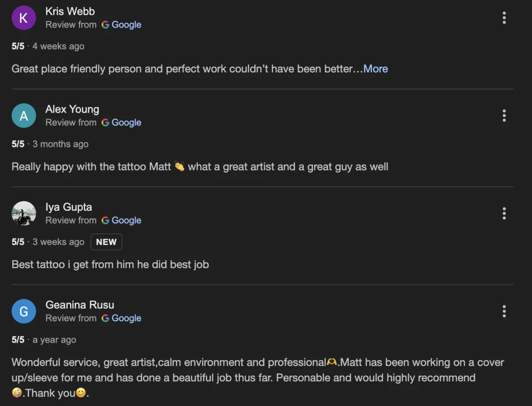The image size is (532, 406).
Task: Open kebab menu on Geanina Rusu's review
Action: (504, 311)
